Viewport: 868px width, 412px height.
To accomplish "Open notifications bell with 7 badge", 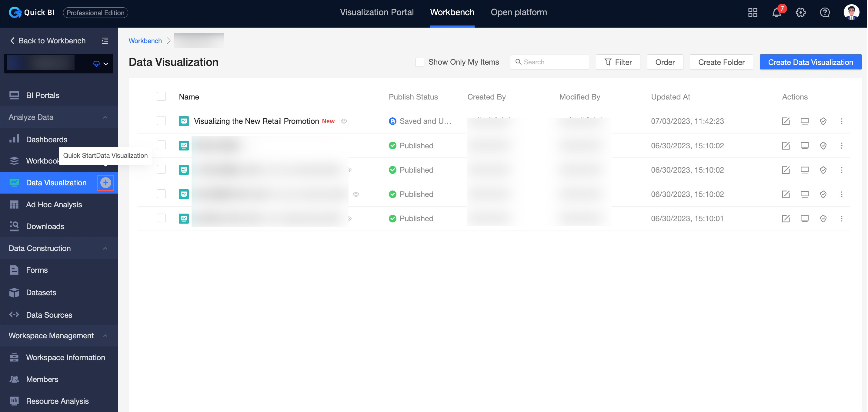I will [777, 12].
